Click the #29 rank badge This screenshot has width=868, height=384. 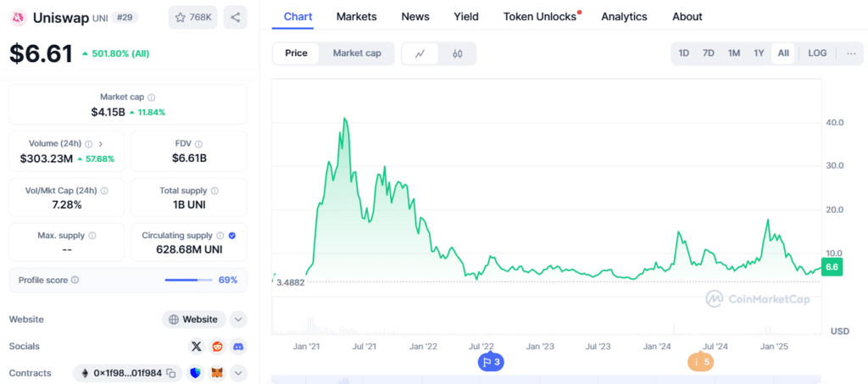click(x=125, y=18)
